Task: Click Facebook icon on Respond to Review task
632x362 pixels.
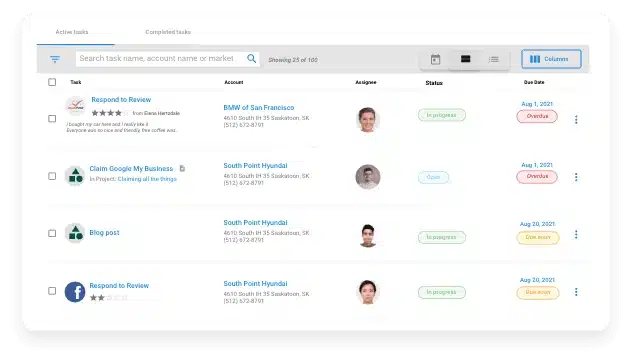Action: coord(75,292)
